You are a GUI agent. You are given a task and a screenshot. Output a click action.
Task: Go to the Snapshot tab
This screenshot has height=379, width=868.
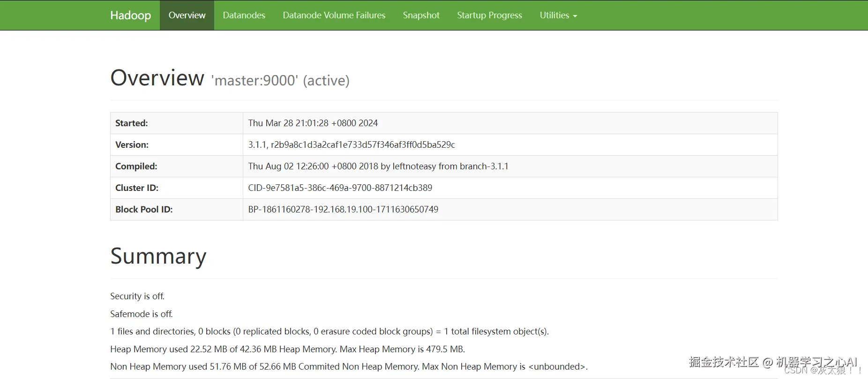[421, 15]
